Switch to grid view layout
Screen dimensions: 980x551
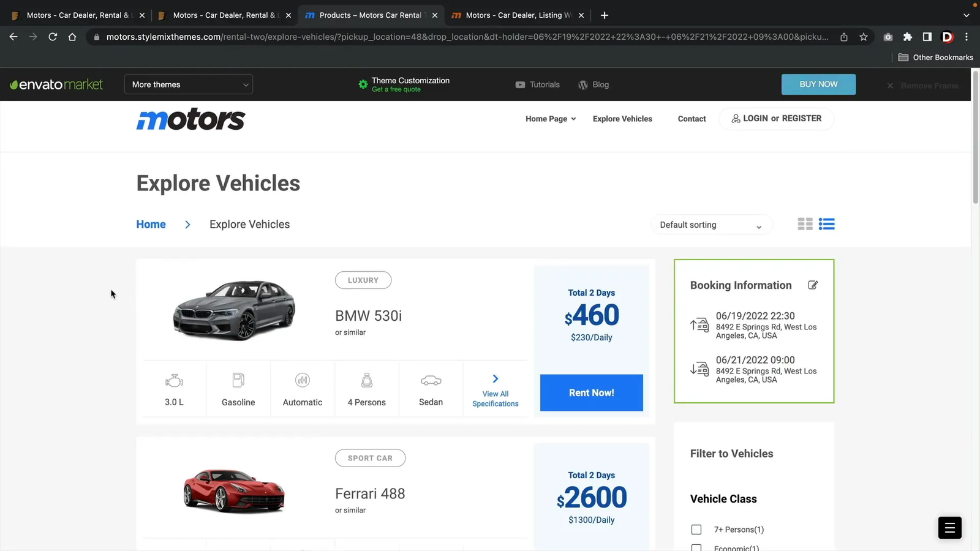coord(805,224)
